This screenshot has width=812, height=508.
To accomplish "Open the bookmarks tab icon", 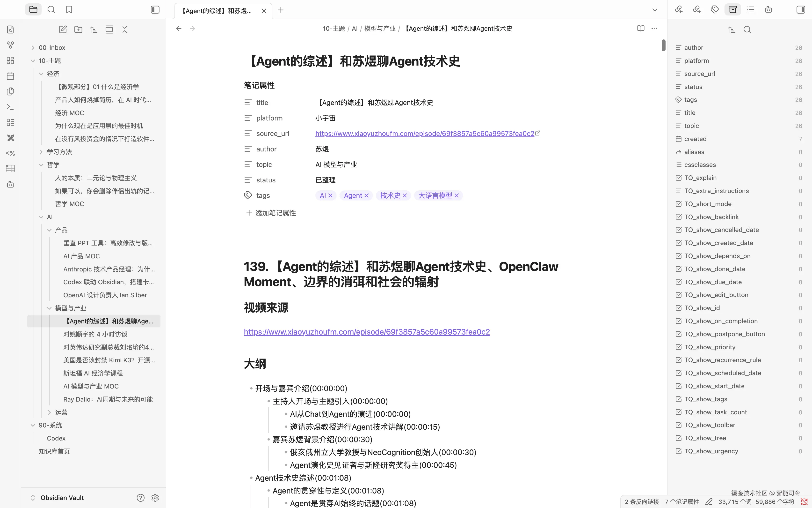I will tap(69, 10).
